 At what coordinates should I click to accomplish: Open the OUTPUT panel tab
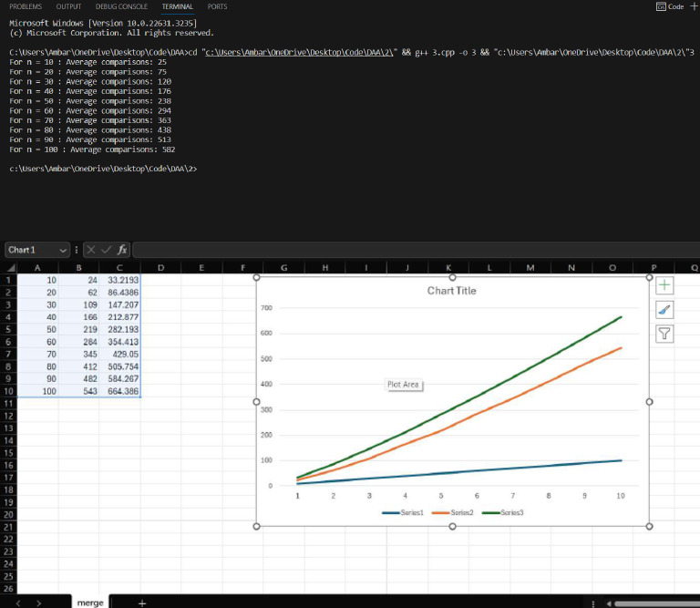tap(68, 6)
